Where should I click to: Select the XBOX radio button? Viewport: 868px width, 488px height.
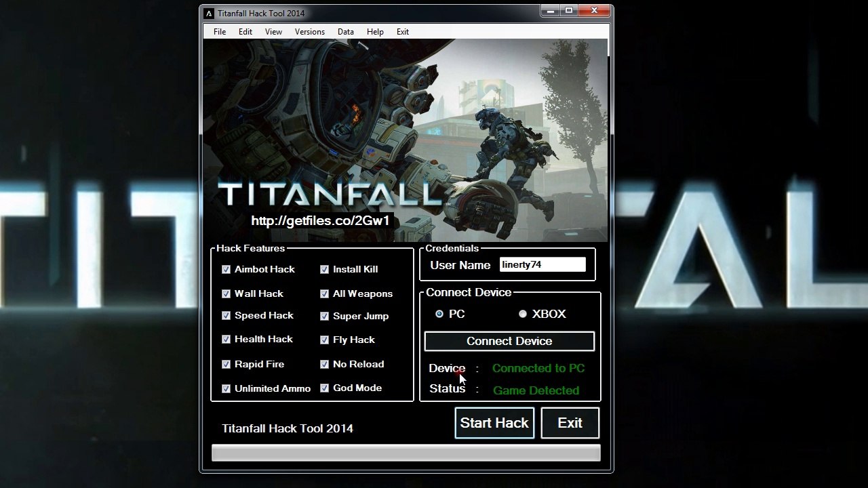(x=522, y=314)
